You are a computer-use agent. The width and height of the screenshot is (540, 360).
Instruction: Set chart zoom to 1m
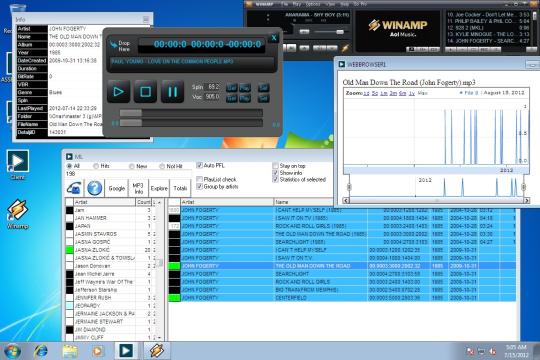click(x=384, y=93)
